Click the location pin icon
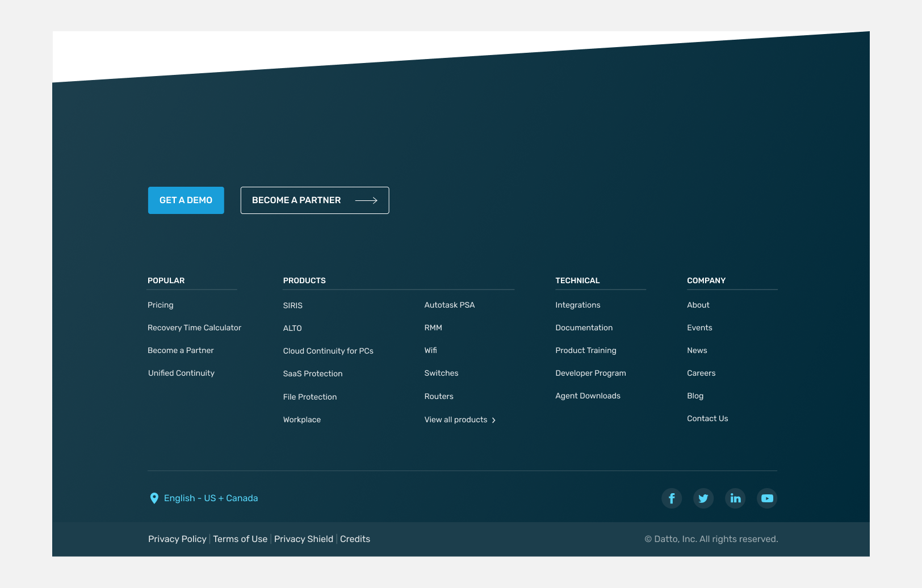Viewport: 922px width, 588px height. point(154,498)
